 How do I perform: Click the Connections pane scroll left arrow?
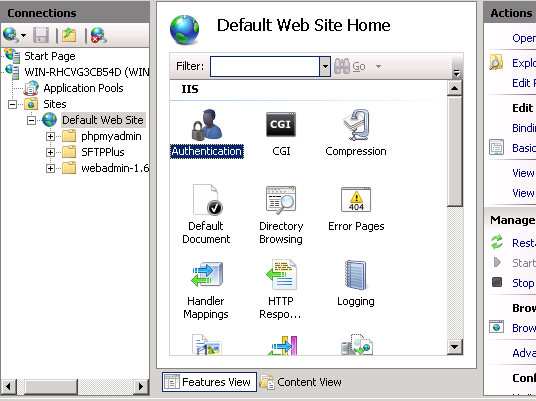[9, 387]
